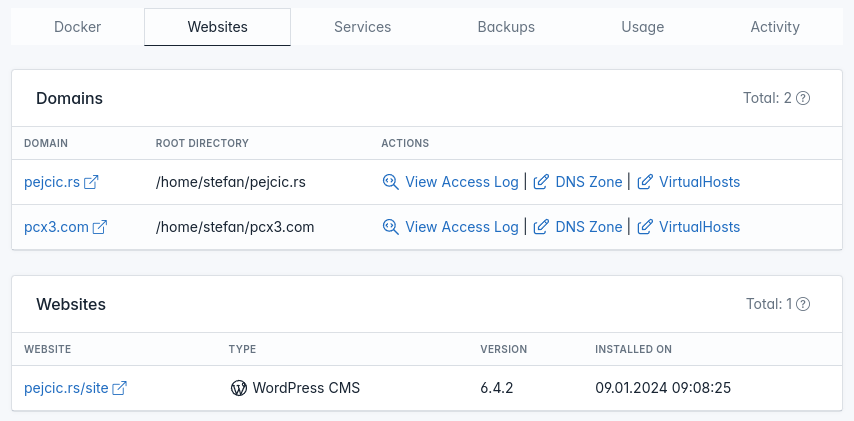Open the pcx3.com domain link

point(56,227)
